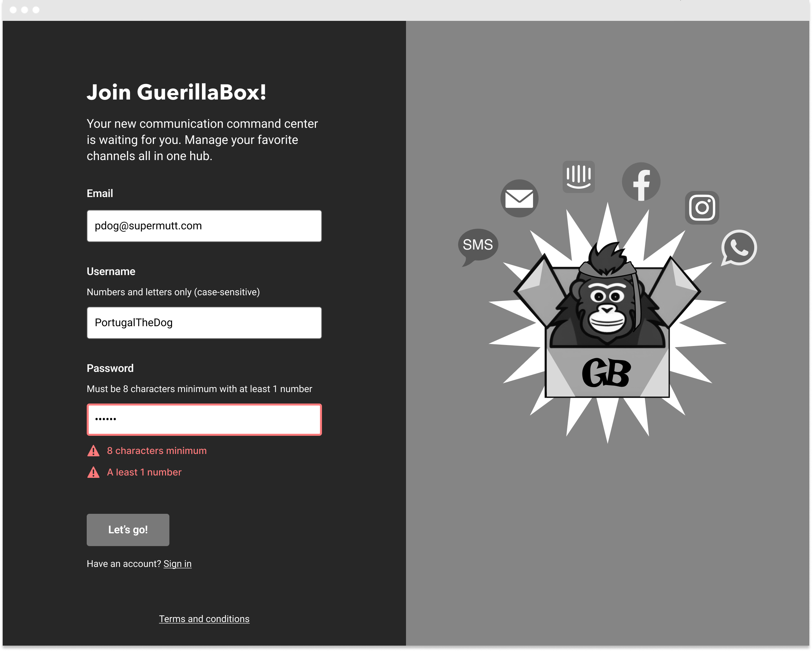Click the Facebook icon
Image resolution: width=812 pixels, height=651 pixels.
point(641,182)
